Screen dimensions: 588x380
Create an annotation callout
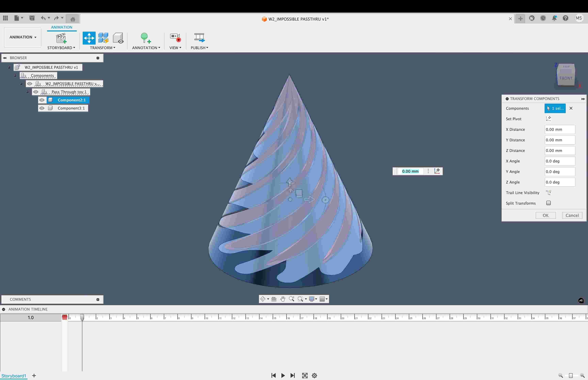(x=146, y=38)
